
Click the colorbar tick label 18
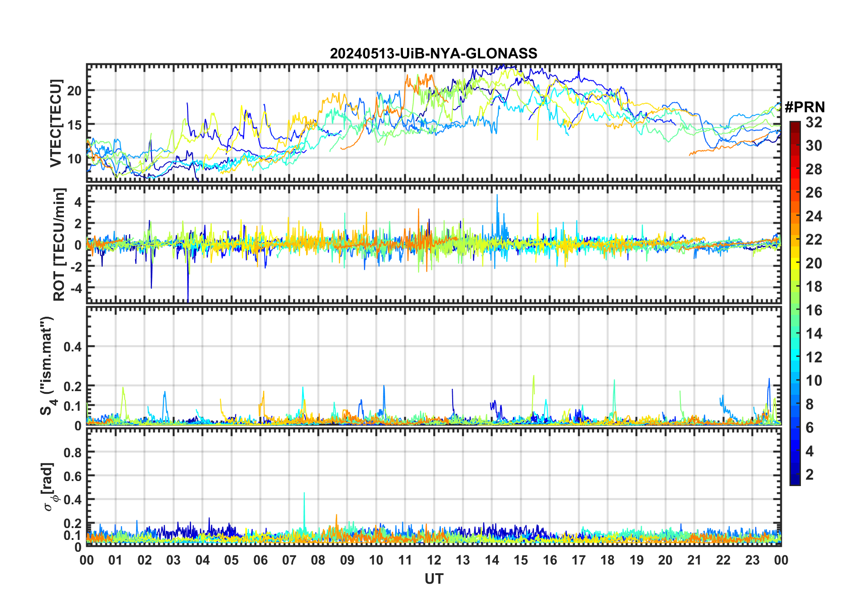coord(814,287)
